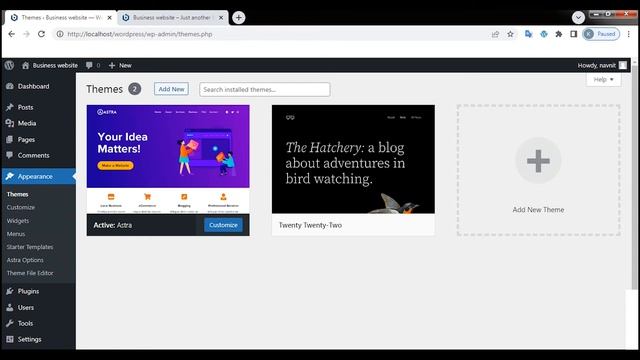Open the Astra theme screenshot thumbnail

click(x=168, y=159)
